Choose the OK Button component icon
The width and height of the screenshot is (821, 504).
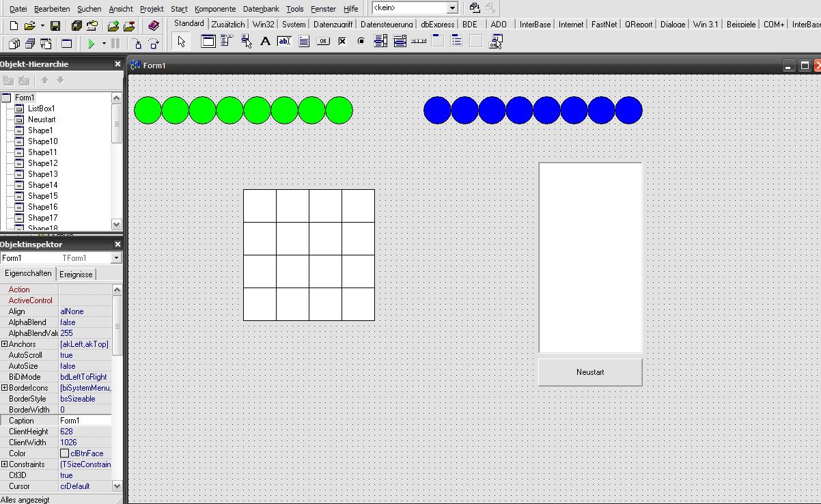click(323, 42)
